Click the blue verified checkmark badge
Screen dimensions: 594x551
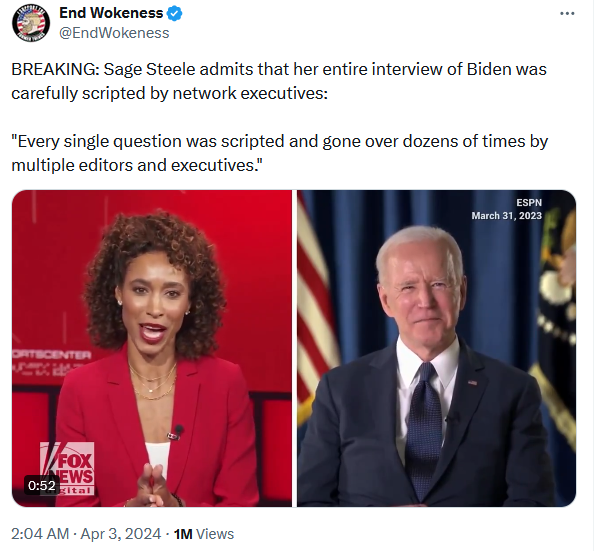pos(175,14)
